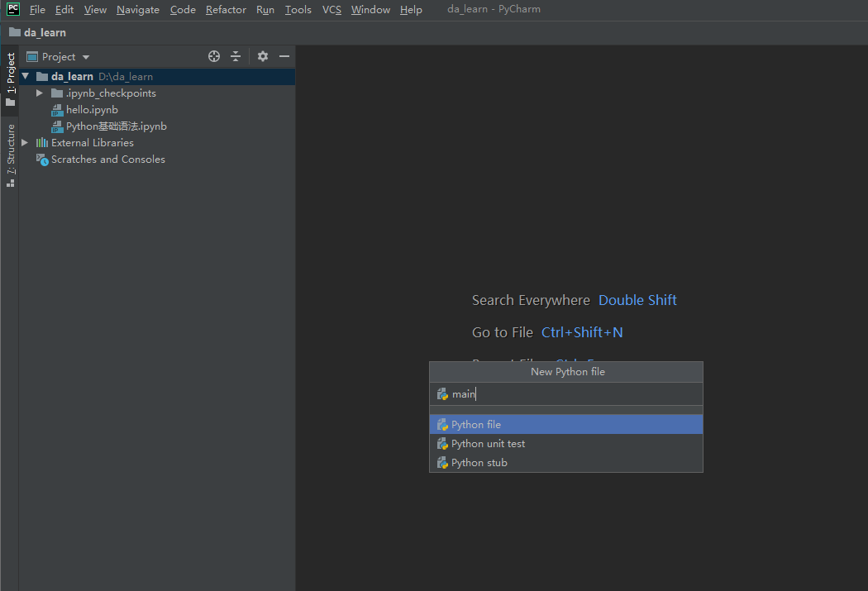Viewport: 868px width, 591px height.
Task: Click the PyCharm logo icon
Action: pos(12,9)
